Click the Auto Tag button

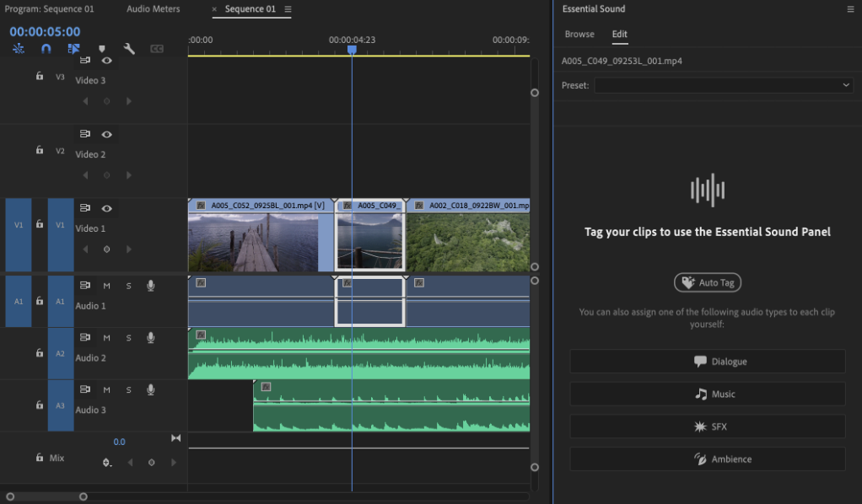tap(708, 282)
